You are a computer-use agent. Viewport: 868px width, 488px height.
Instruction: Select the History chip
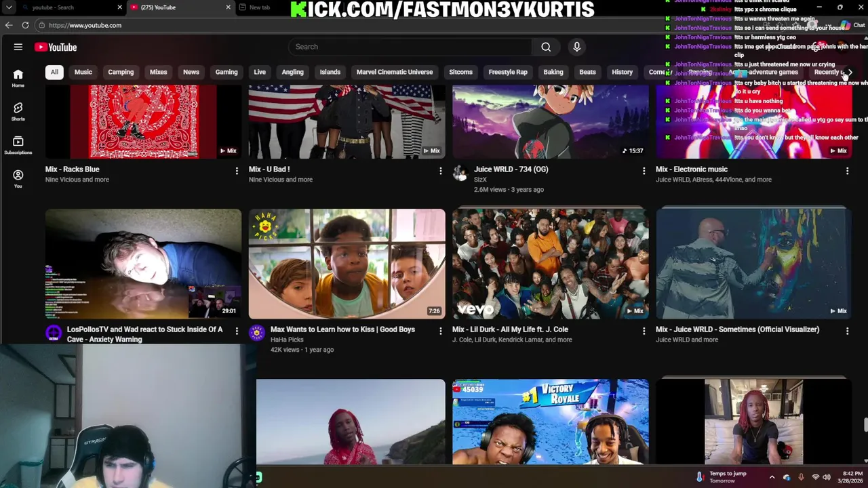pos(622,72)
